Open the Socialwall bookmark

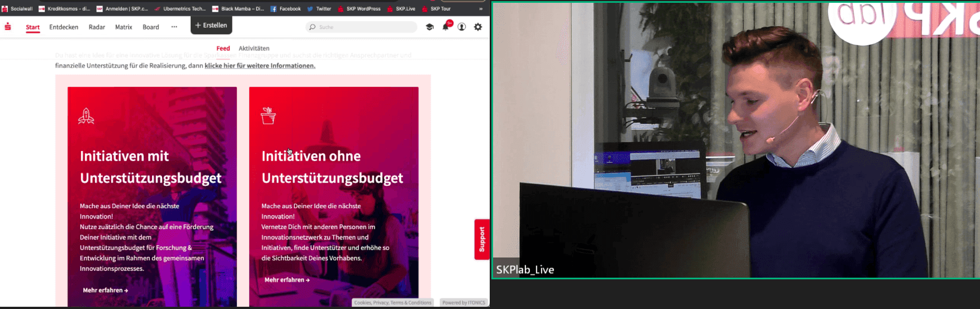tap(17, 8)
